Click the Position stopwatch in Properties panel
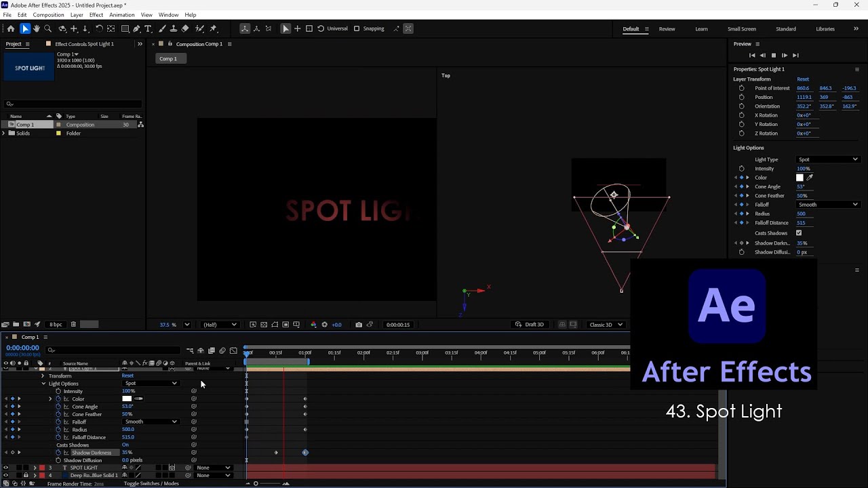 pyautogui.click(x=741, y=97)
